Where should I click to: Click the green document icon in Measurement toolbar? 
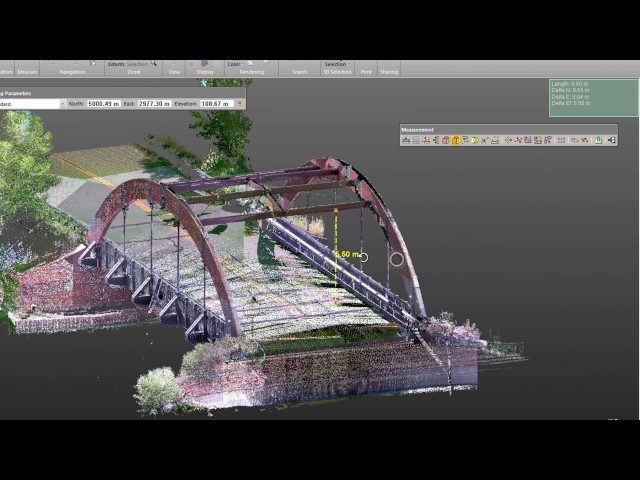click(598, 140)
